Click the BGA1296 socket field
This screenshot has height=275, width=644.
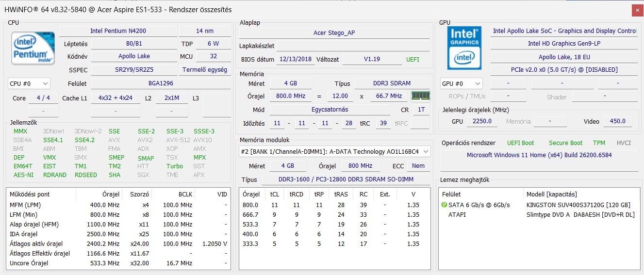(161, 83)
